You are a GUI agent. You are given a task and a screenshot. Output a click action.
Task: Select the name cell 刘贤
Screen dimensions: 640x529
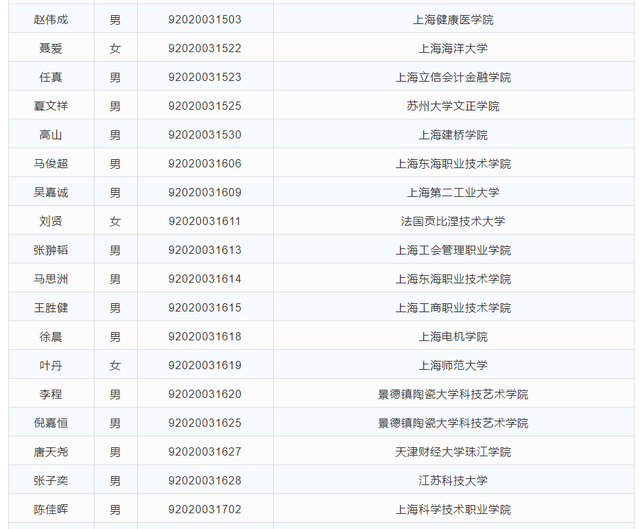[x=51, y=221]
